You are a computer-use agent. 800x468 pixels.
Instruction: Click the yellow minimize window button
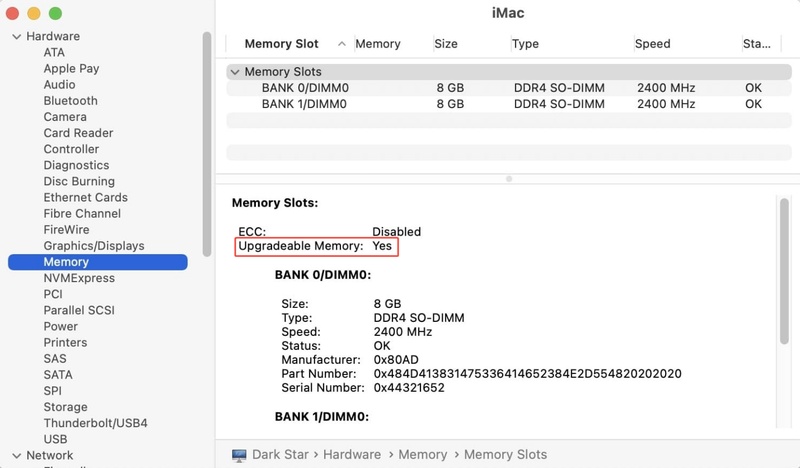click(34, 14)
